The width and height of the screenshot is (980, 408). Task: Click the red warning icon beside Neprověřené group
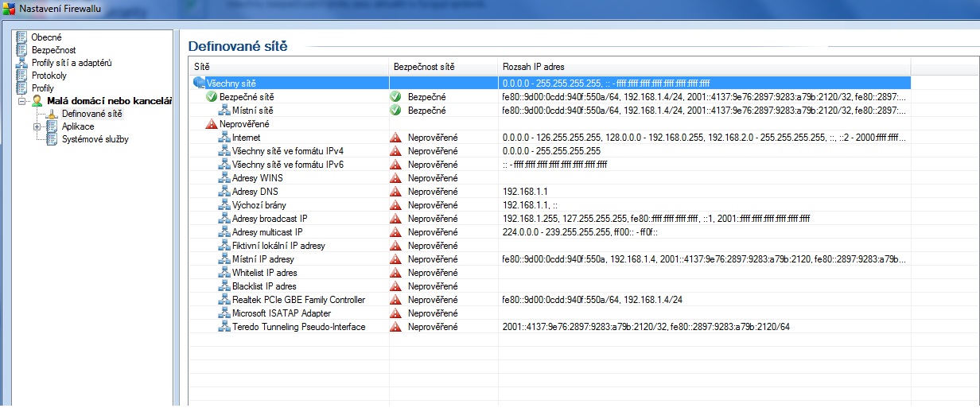pyautogui.click(x=211, y=124)
